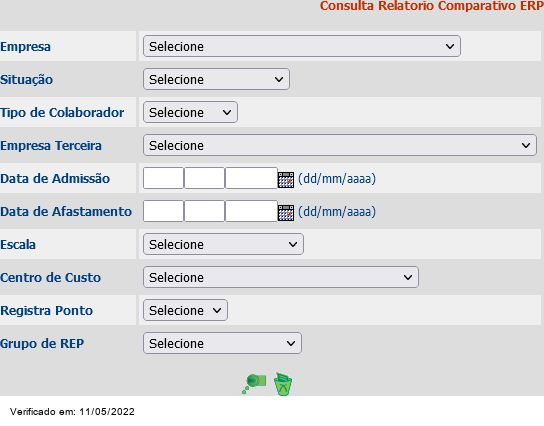Image resolution: width=544 pixels, height=426 pixels.
Task: Focus the day field of Data de Afastamento
Action: tap(163, 211)
